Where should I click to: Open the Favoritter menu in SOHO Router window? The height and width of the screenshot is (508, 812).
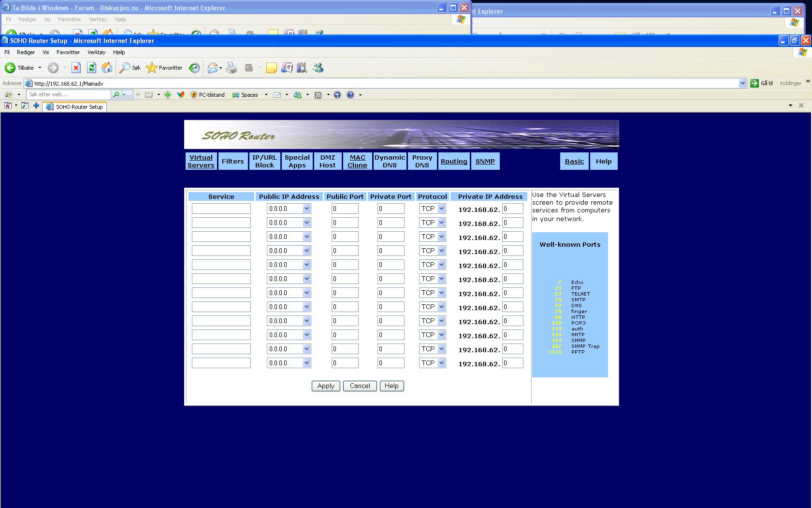pos(68,52)
